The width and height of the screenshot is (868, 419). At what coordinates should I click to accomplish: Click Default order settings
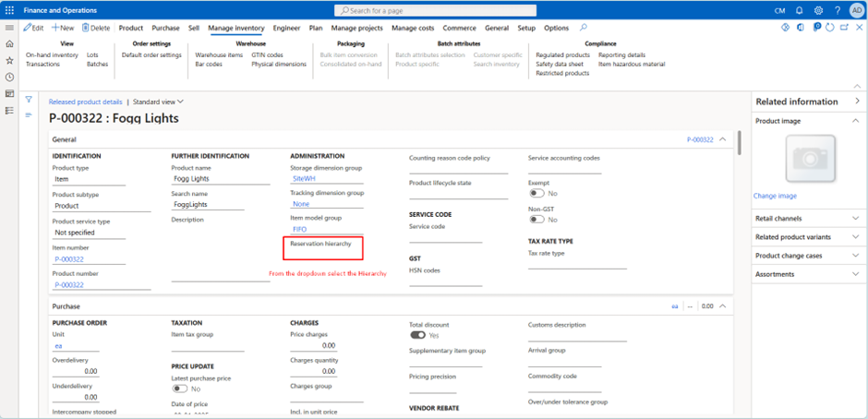pos(151,54)
